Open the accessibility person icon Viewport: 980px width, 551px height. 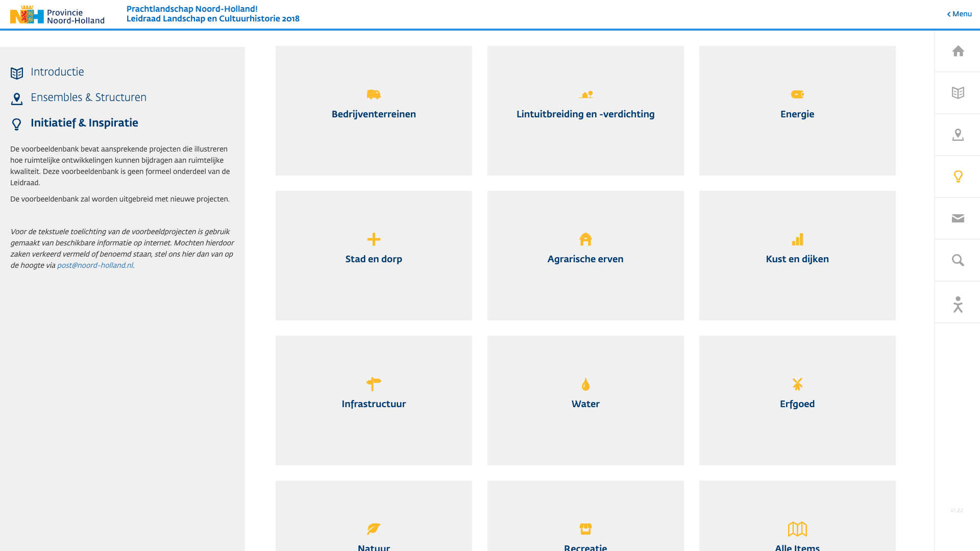tap(958, 304)
